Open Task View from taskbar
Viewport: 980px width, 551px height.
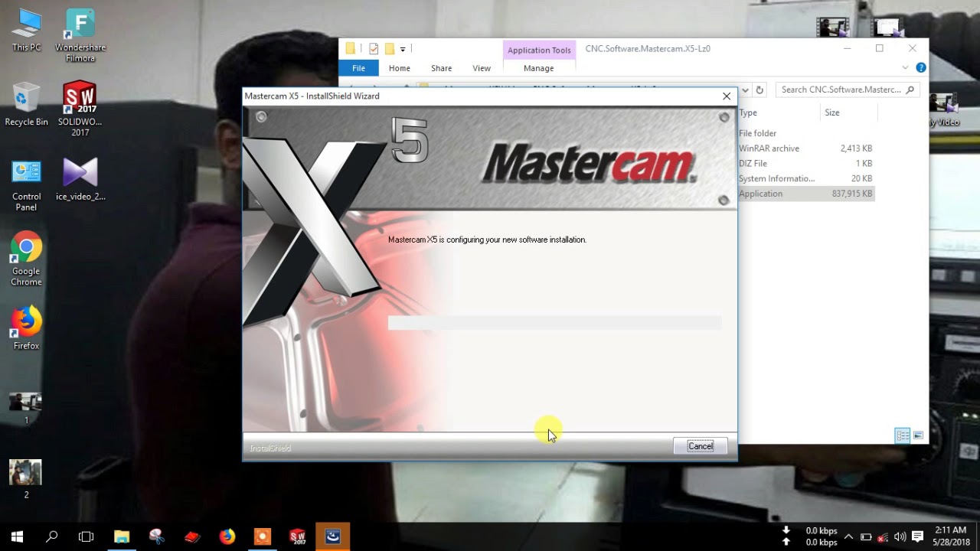87,536
